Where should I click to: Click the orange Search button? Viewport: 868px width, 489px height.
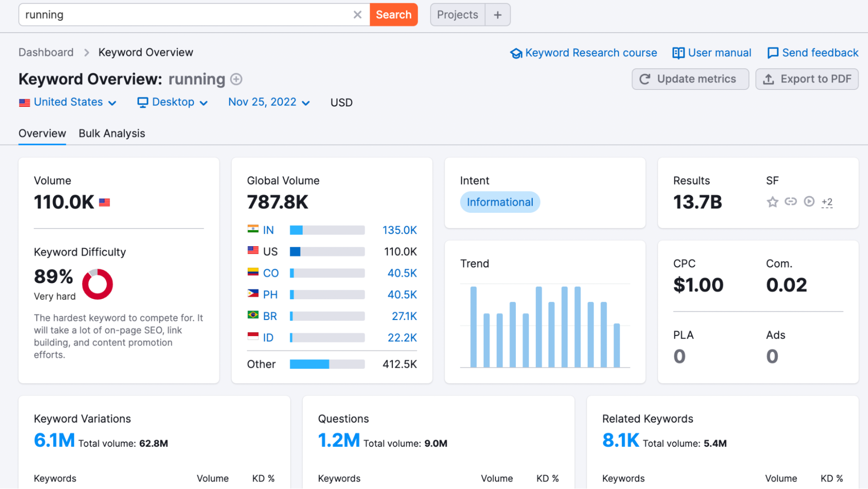(x=393, y=15)
